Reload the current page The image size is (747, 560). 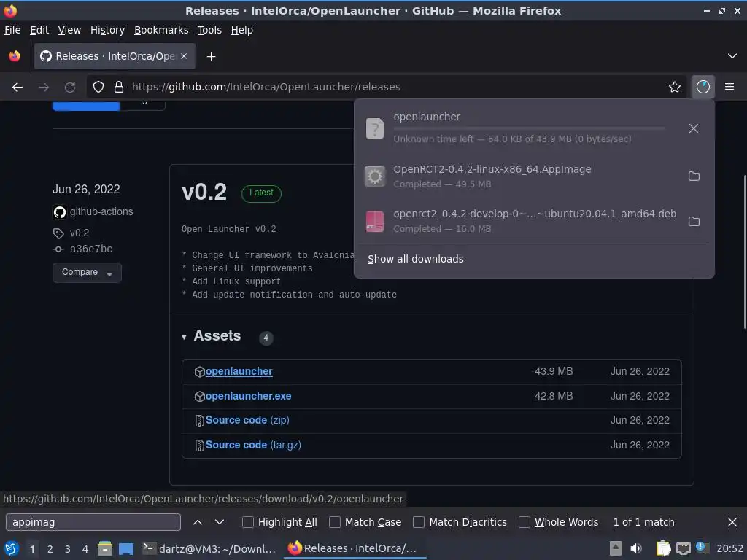coord(70,87)
